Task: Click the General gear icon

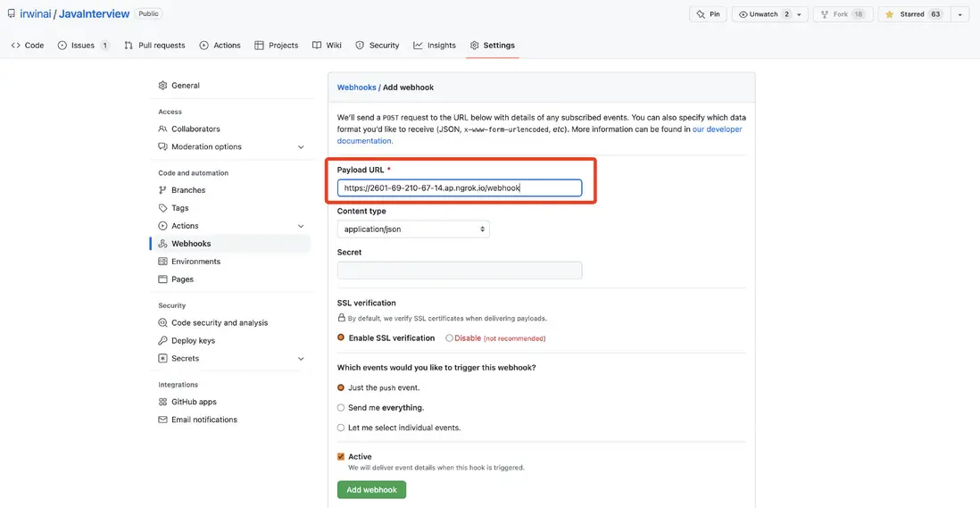Action: pyautogui.click(x=162, y=86)
